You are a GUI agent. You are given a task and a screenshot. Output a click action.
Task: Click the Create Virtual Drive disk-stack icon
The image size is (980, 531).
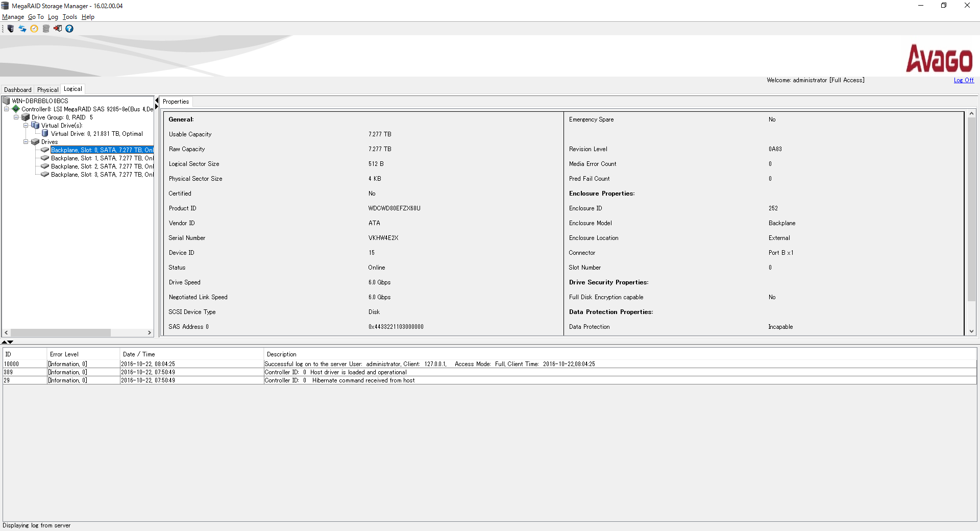pos(46,29)
